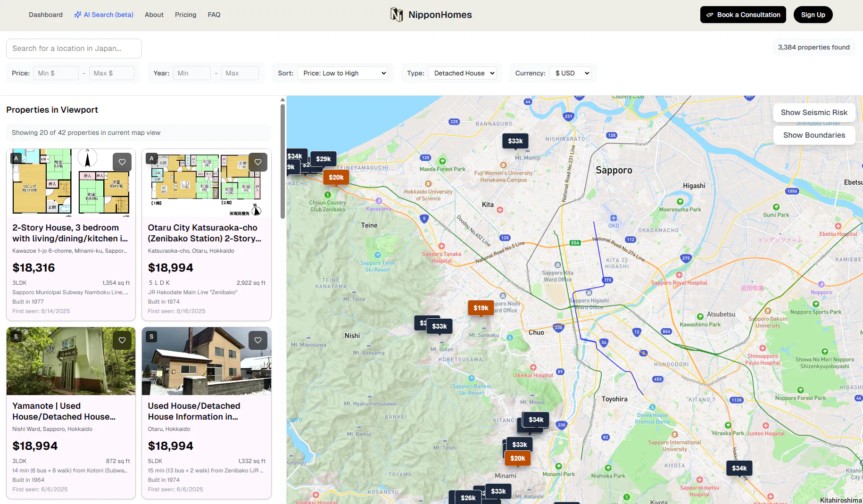Click the Moerenuma Park map pin
Image resolution: width=863 pixels, height=504 pixels.
click(680, 202)
